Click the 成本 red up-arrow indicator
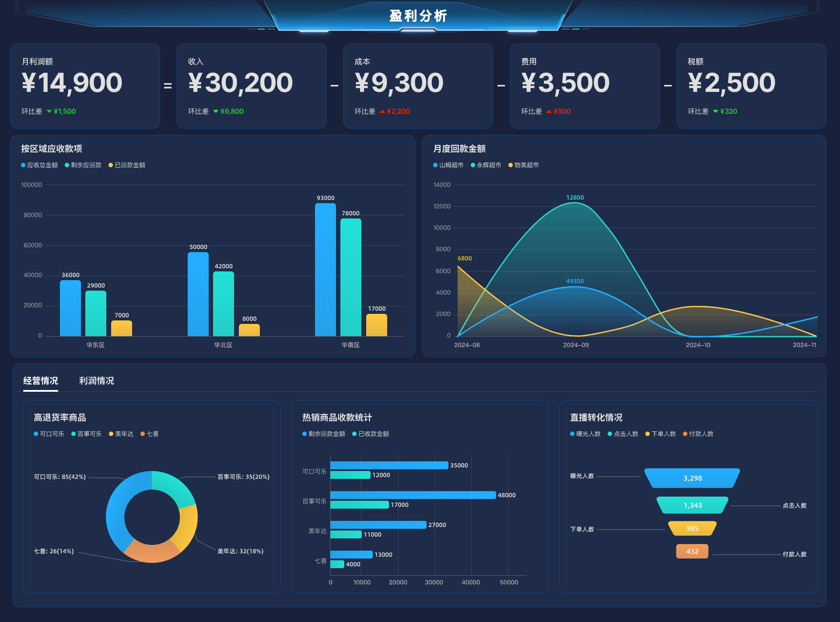The width and height of the screenshot is (840, 622). coord(382,112)
